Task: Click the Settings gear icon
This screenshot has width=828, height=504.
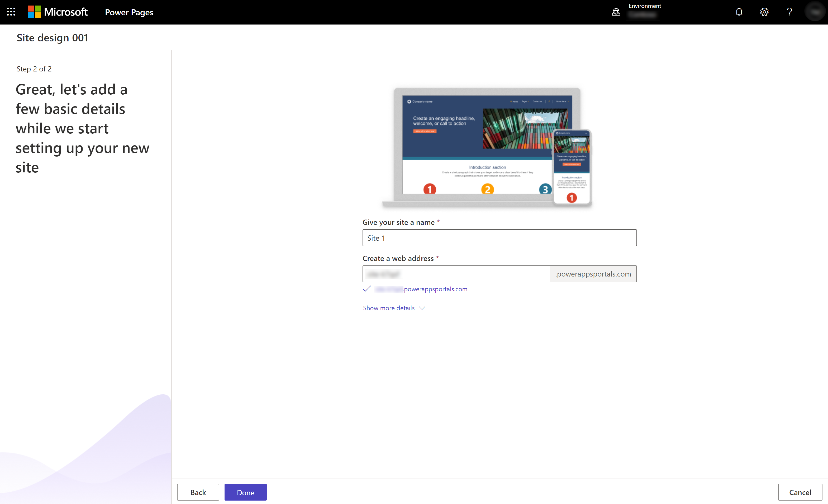Action: [765, 12]
